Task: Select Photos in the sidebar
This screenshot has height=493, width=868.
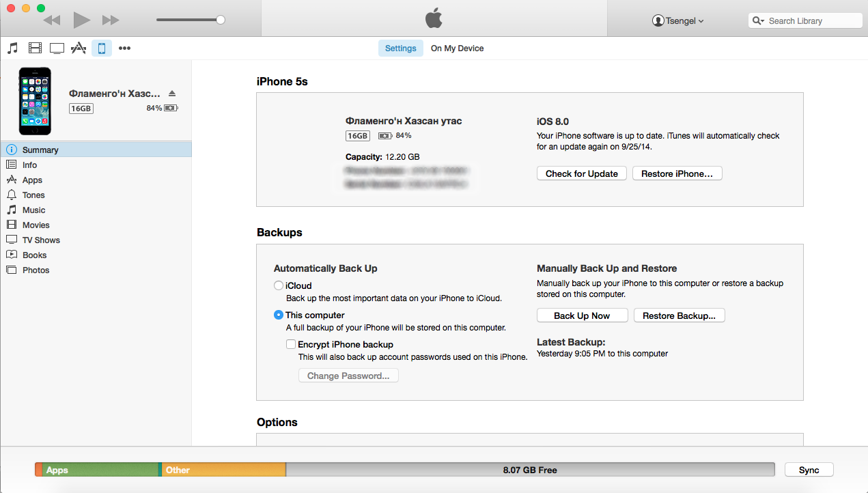Action: point(96,270)
